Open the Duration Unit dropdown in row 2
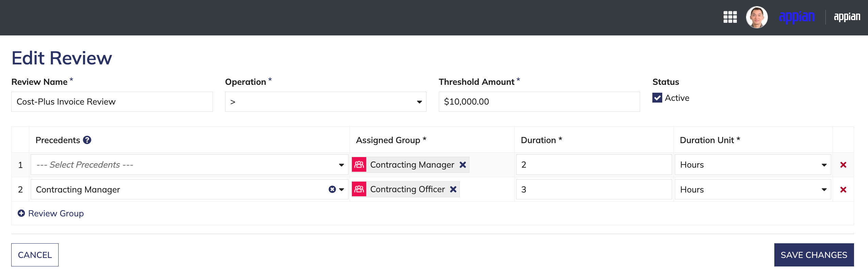 pyautogui.click(x=753, y=189)
